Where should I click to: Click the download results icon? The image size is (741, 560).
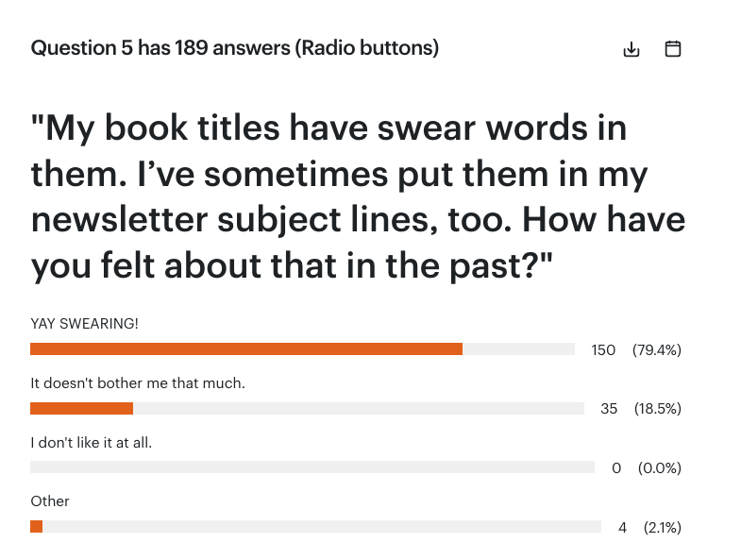pyautogui.click(x=632, y=49)
